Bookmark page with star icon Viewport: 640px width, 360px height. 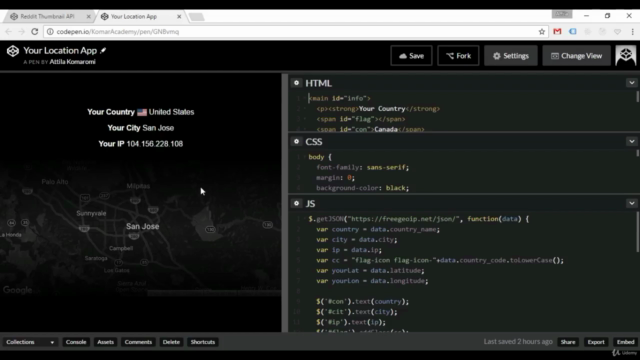pyautogui.click(x=542, y=31)
